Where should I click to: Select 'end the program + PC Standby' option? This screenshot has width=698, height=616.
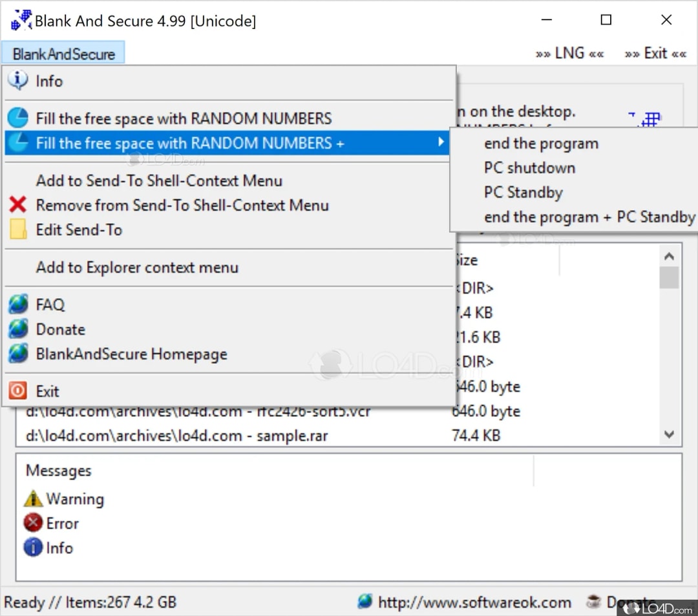(575, 217)
